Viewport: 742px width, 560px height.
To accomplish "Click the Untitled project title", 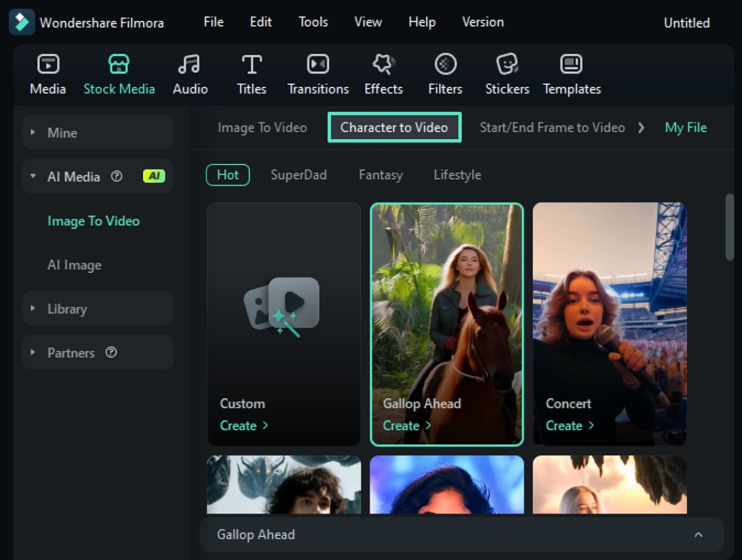I will 687,23.
